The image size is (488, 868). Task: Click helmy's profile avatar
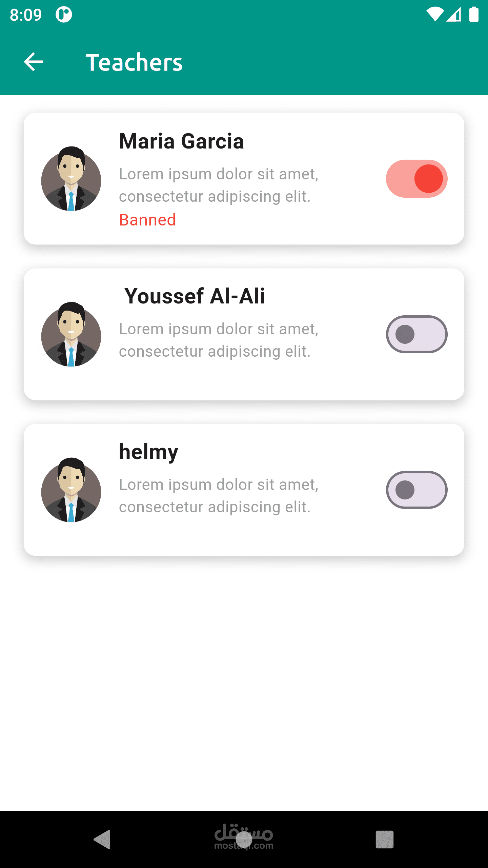[x=71, y=490]
